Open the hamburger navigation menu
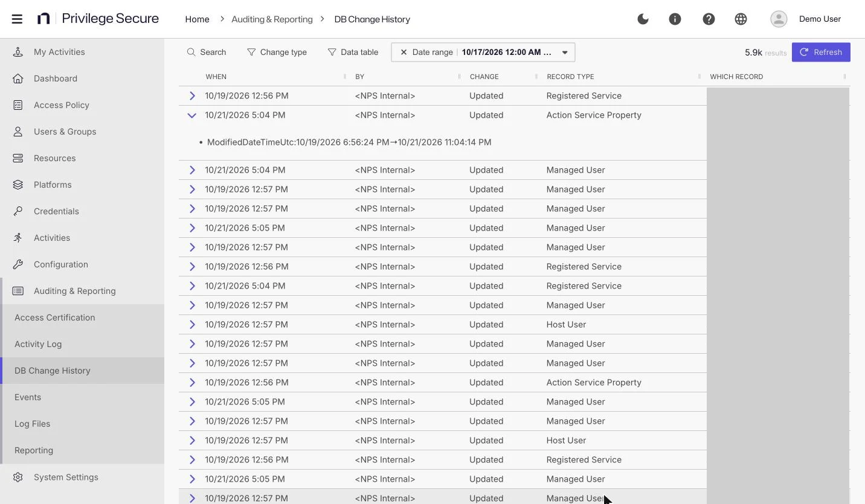The width and height of the screenshot is (865, 504). point(17,19)
